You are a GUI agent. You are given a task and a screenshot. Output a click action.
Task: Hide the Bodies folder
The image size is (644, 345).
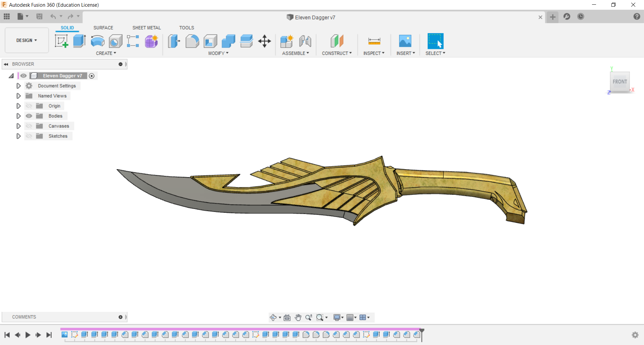click(x=29, y=116)
